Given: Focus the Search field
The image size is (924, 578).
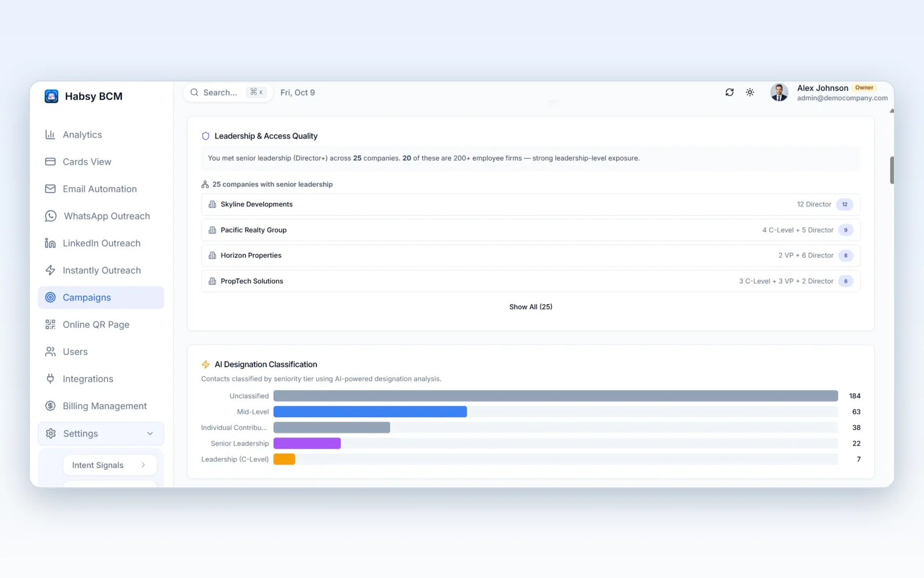Looking at the screenshot, I should click(x=228, y=92).
